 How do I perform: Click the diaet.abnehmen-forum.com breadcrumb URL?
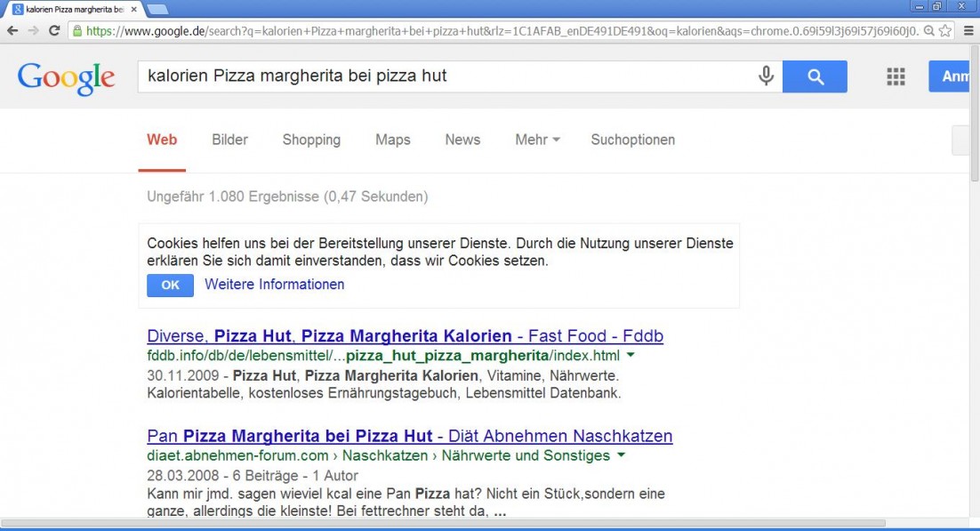(x=378, y=456)
